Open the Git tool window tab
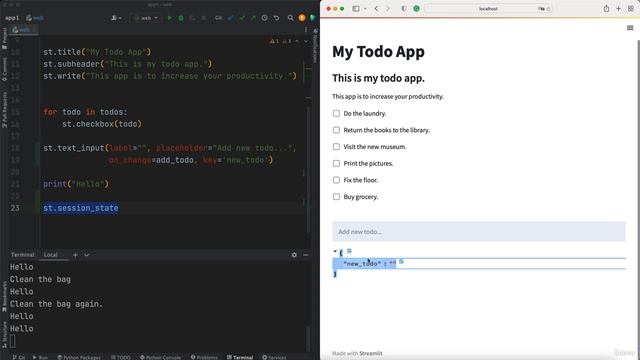Screen dimensions: 640x360 click(19, 357)
